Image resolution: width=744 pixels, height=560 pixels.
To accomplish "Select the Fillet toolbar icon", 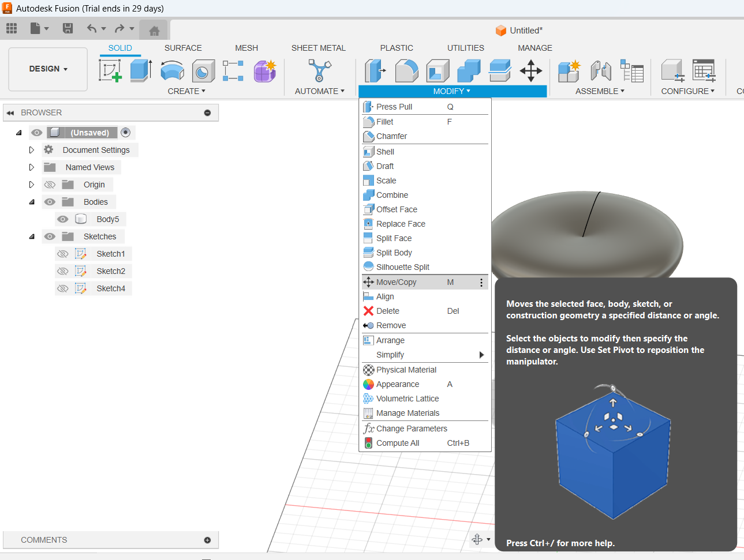I will click(x=407, y=71).
